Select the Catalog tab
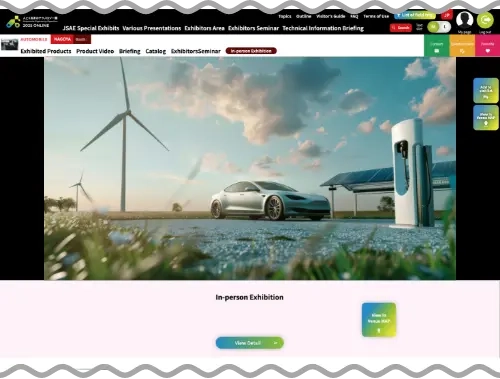The height and width of the screenshot is (379, 500). pos(156,51)
